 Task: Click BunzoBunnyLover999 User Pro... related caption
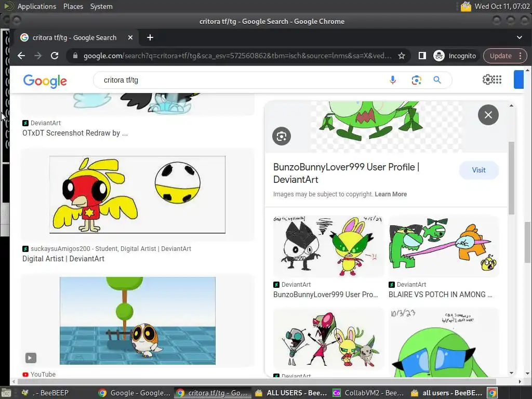[325, 295]
